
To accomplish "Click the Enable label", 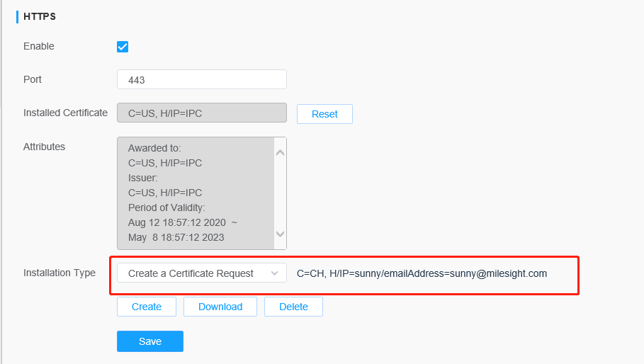I will click(x=38, y=46).
